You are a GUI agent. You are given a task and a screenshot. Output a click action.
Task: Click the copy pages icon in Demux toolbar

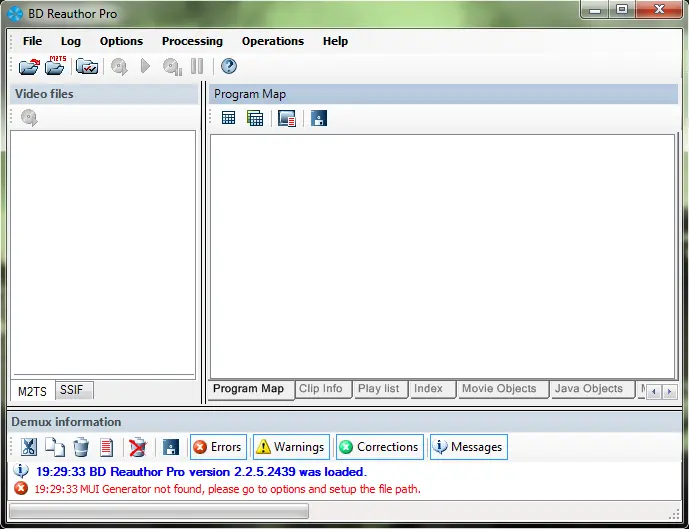click(55, 447)
